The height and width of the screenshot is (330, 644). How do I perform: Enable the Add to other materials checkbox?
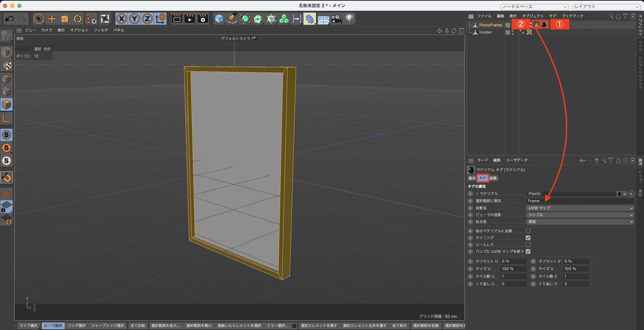(x=528, y=231)
